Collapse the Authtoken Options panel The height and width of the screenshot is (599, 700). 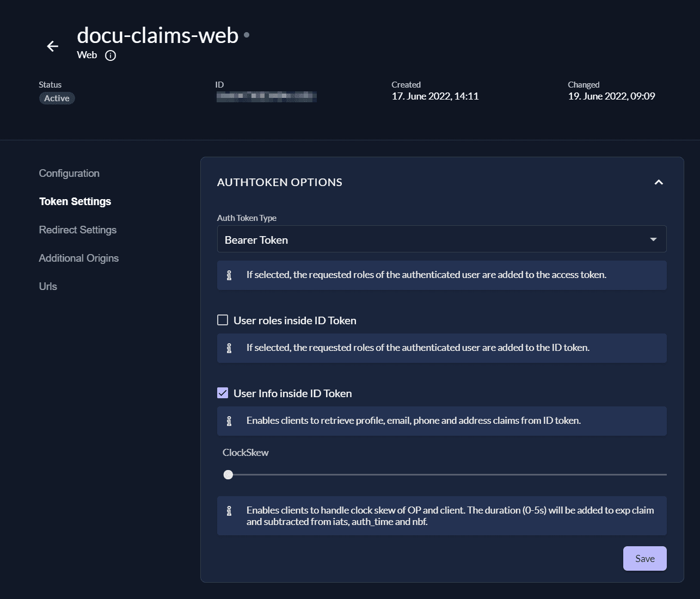[x=659, y=182]
